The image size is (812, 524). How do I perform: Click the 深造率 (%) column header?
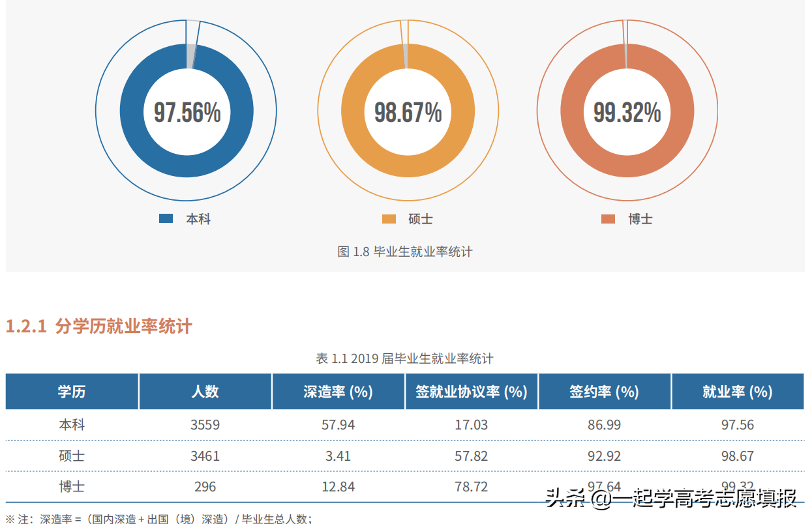pos(338,392)
